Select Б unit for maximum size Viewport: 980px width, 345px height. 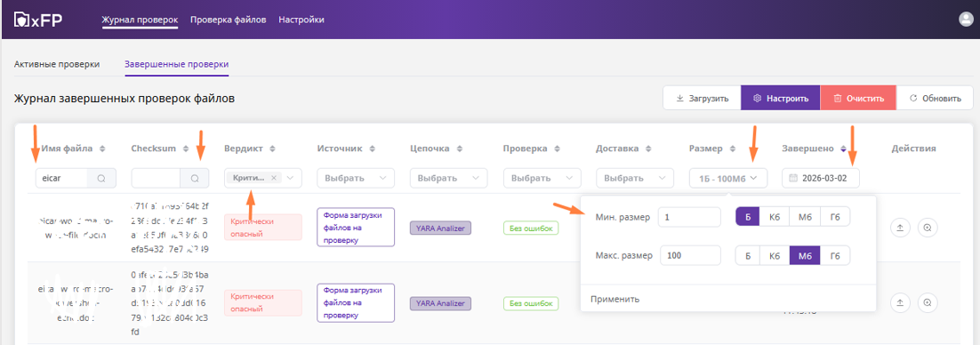748,255
